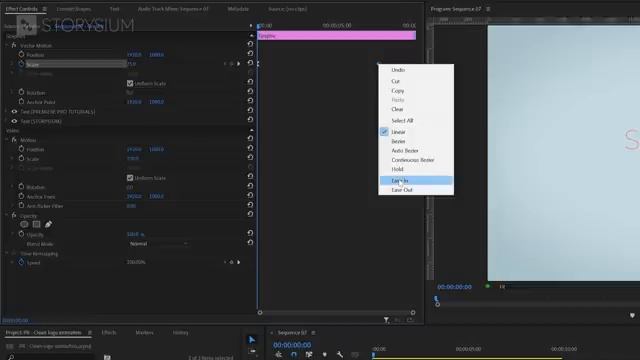The width and height of the screenshot is (640, 360).
Task: Reset the Vector Motion effect
Action: (250, 44)
